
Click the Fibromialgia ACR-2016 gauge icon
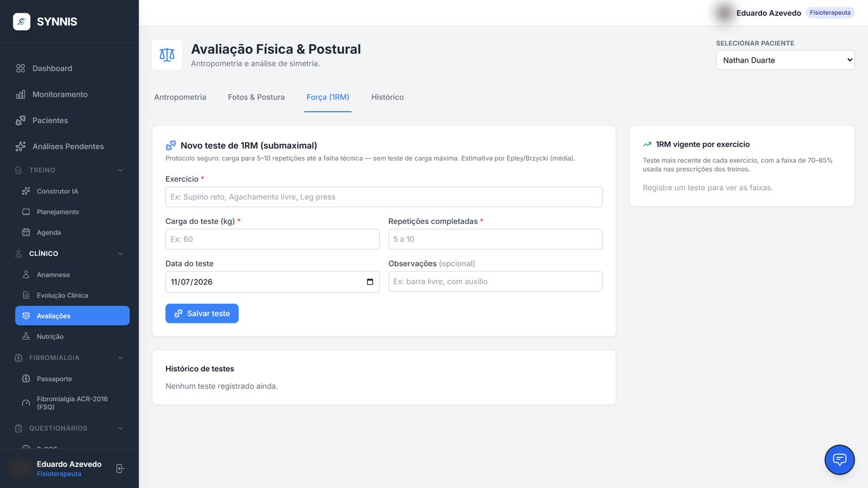(26, 403)
